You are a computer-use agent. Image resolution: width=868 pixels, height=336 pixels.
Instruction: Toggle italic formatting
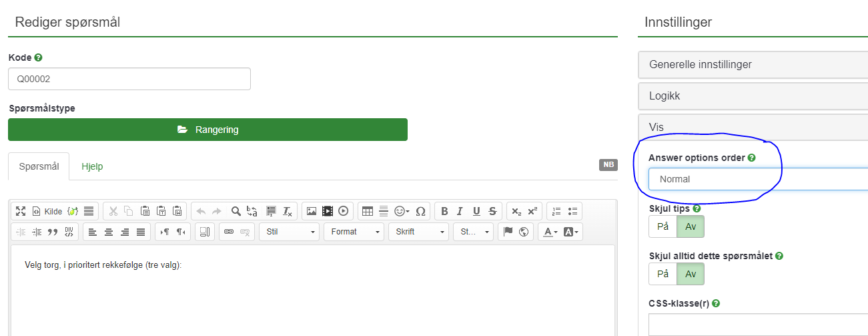460,211
